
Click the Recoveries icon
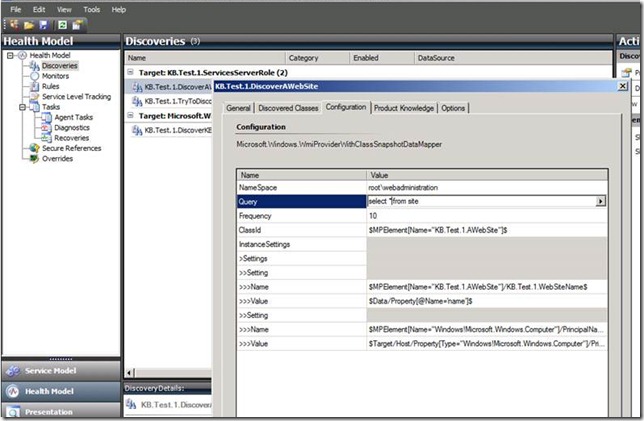tap(46, 138)
